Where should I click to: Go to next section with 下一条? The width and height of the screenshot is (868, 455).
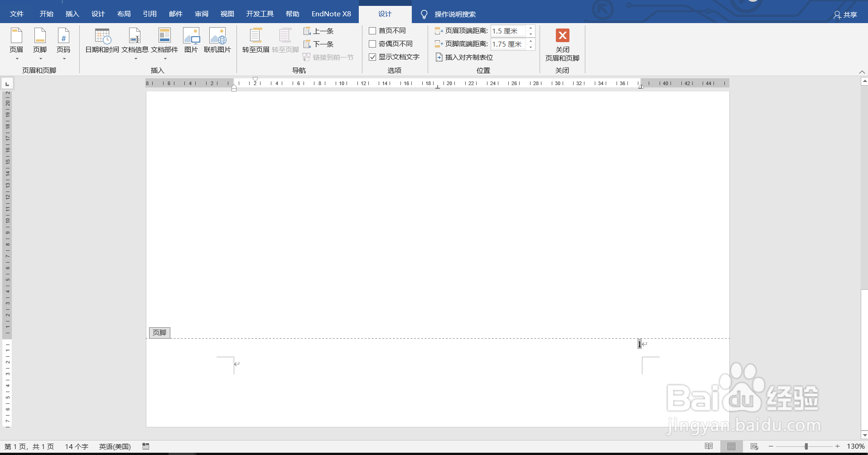[x=318, y=44]
